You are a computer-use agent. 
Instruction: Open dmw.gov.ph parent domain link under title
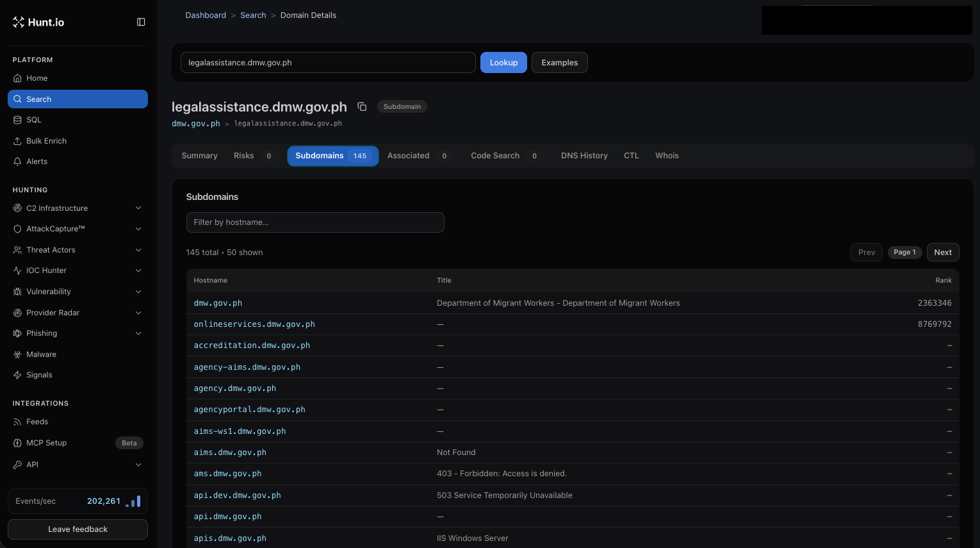click(x=196, y=124)
